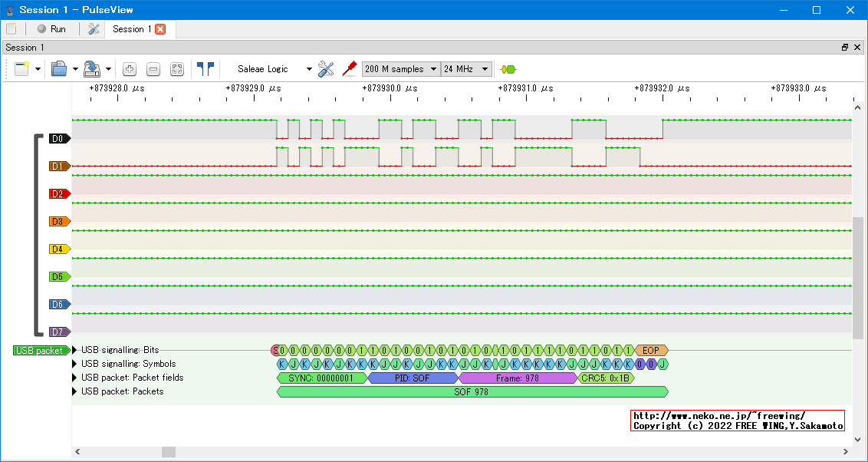Image resolution: width=868 pixels, height=462 pixels.
Task: Click the save session icon
Action: [92, 69]
